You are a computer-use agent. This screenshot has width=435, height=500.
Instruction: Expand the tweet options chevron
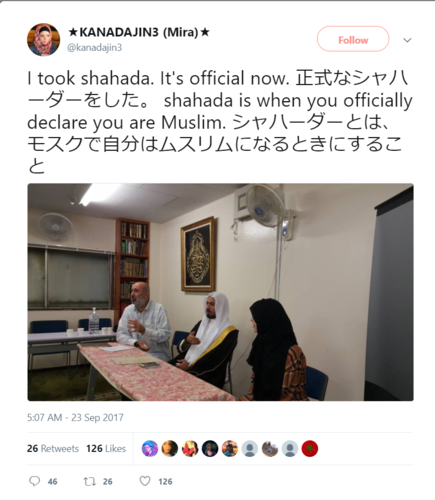click(x=407, y=40)
